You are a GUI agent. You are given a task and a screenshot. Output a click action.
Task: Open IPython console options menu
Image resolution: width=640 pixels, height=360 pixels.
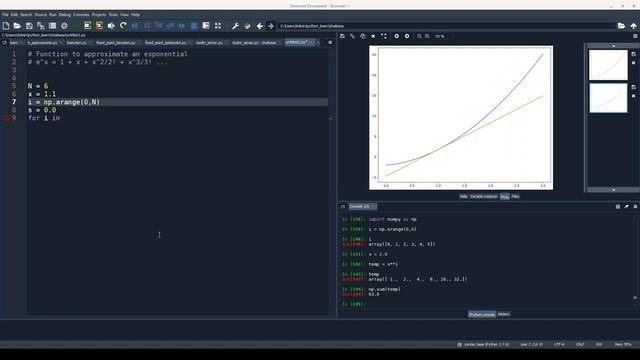click(x=635, y=207)
